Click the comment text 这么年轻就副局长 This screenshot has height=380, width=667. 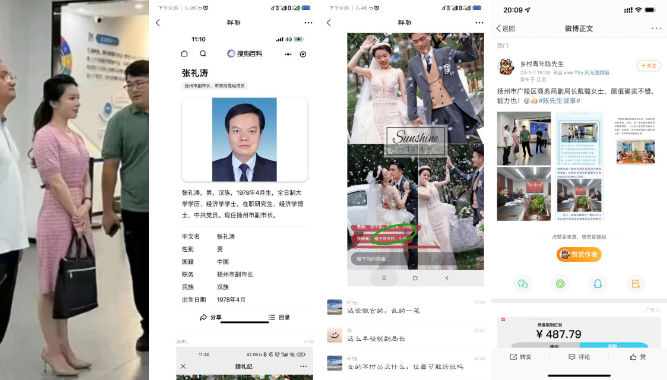click(376, 339)
